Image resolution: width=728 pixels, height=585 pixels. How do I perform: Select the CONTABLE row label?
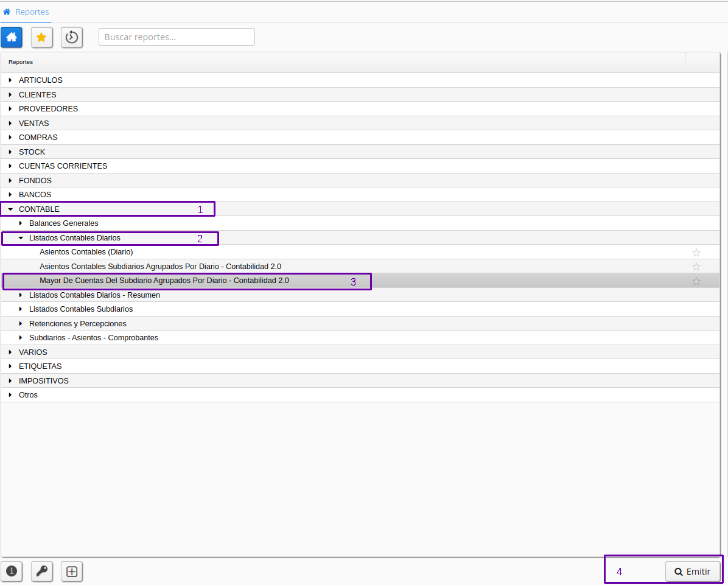click(x=39, y=209)
